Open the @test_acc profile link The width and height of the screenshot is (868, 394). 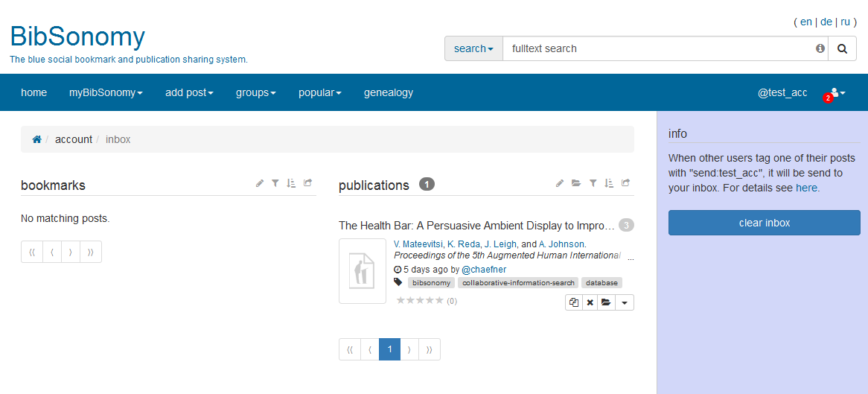(782, 92)
